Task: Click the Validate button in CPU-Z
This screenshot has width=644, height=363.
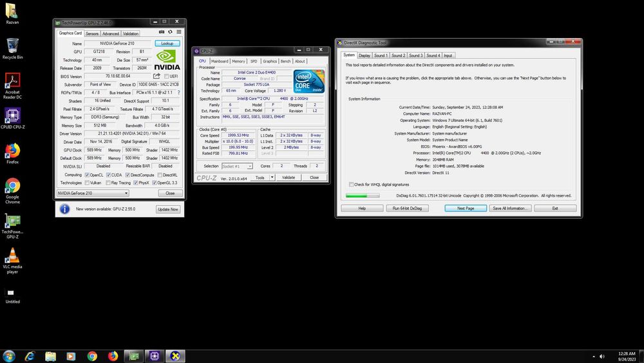Action: (289, 177)
